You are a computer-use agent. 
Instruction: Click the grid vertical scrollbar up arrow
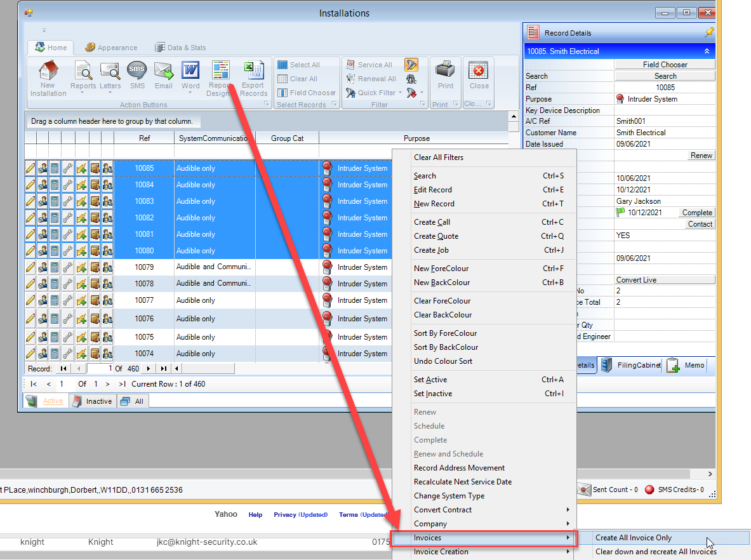514,116
